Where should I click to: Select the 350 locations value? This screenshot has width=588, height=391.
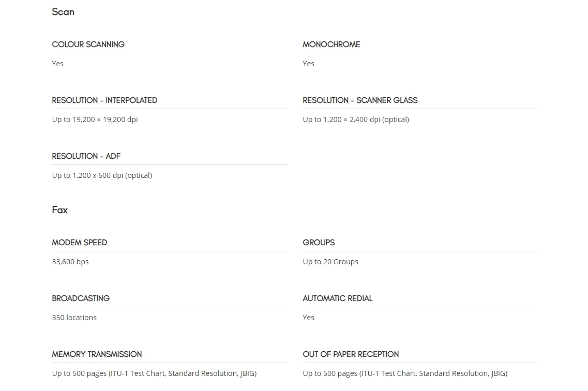click(x=74, y=318)
